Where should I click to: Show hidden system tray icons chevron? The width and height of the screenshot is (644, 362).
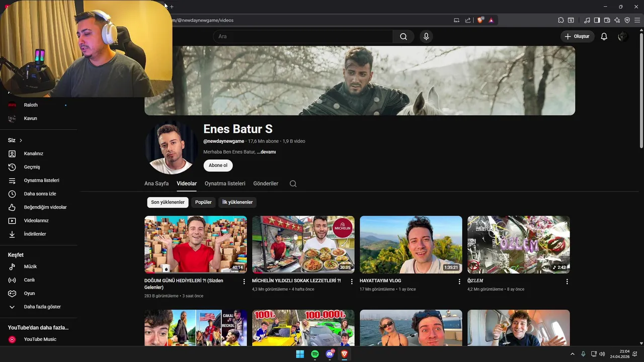pyautogui.click(x=572, y=354)
